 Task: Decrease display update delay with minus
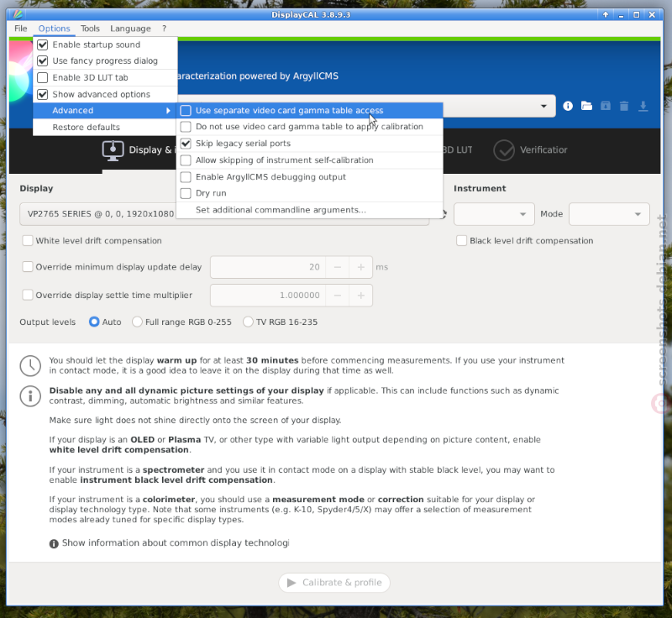tap(338, 267)
